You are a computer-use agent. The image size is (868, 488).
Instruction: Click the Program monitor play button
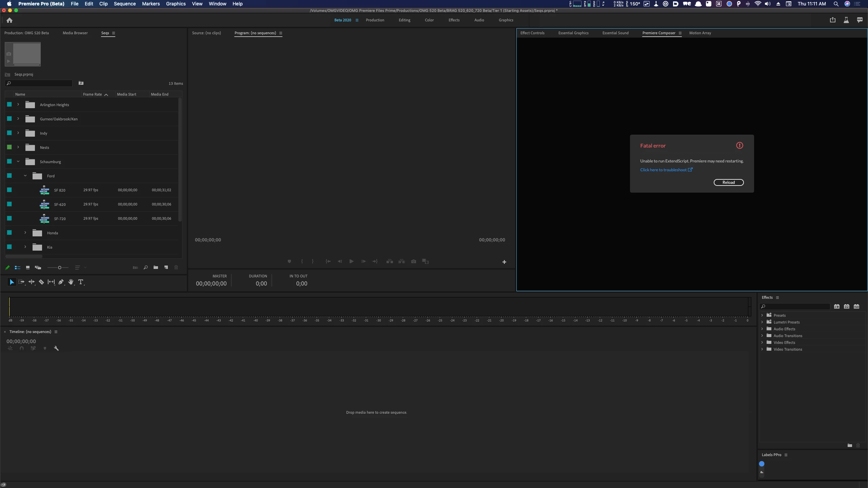(351, 261)
